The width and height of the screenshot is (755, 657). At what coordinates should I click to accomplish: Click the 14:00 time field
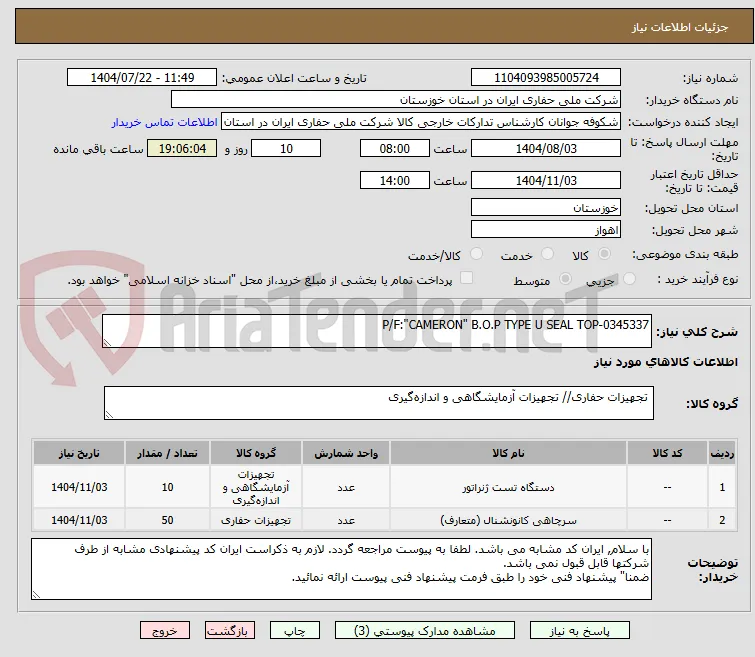(x=395, y=180)
